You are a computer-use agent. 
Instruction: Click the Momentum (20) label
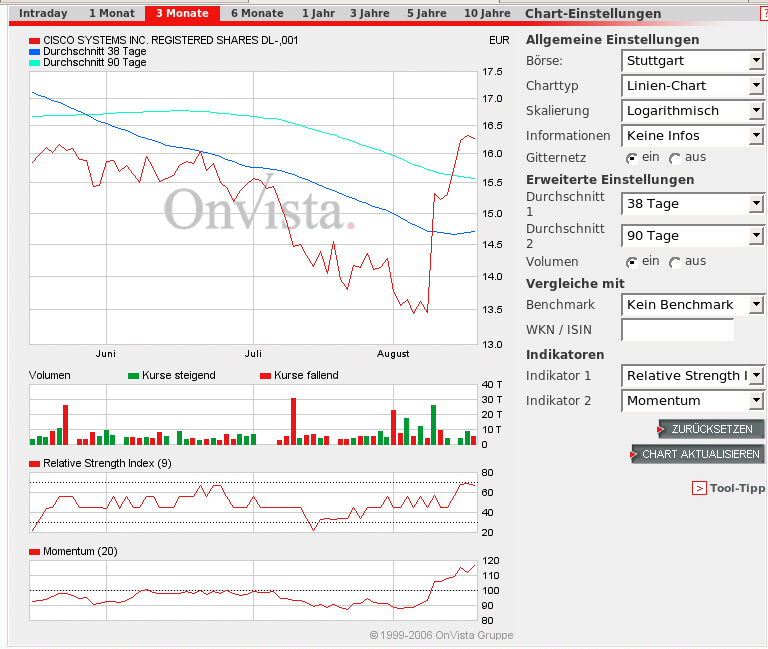click(80, 552)
